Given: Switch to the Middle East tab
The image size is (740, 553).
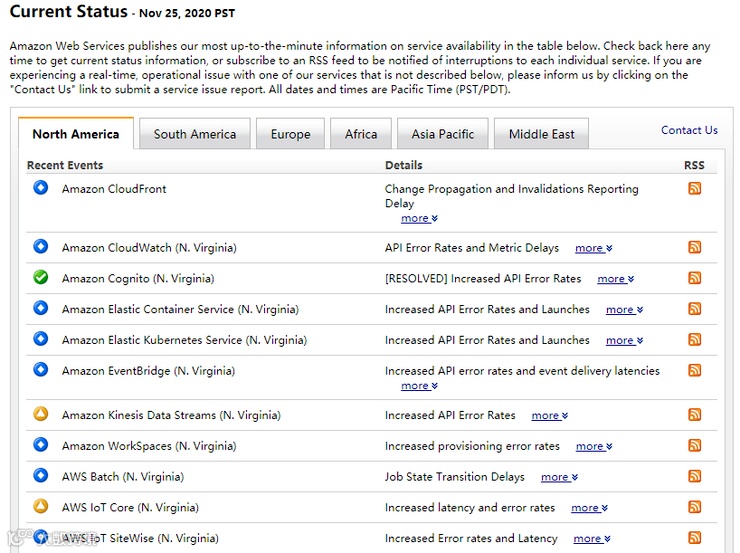Looking at the screenshot, I should click(542, 134).
